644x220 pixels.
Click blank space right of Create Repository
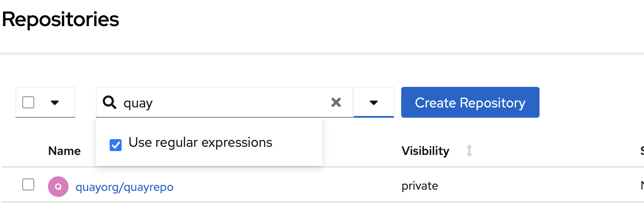tap(591, 103)
